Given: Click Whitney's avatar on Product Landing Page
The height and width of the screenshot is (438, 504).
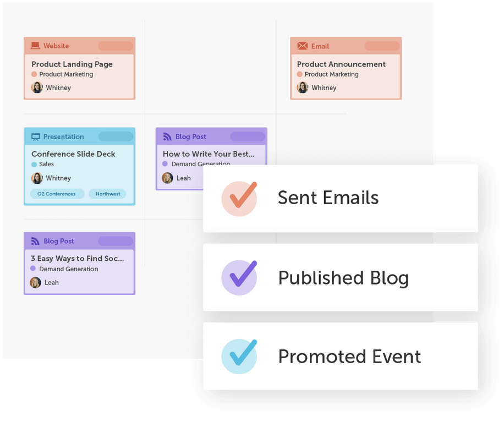Looking at the screenshot, I should tap(37, 87).
